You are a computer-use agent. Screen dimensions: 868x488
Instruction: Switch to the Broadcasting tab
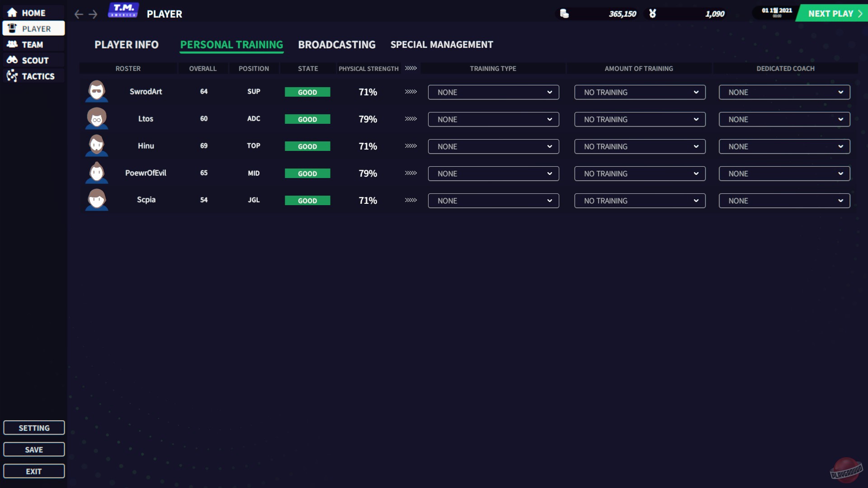[x=337, y=44]
